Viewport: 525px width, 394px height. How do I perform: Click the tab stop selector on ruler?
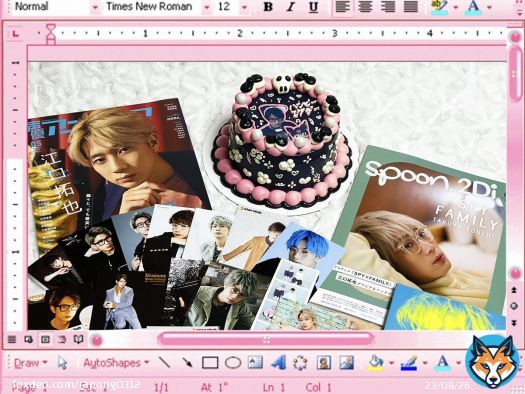pyautogui.click(x=16, y=33)
